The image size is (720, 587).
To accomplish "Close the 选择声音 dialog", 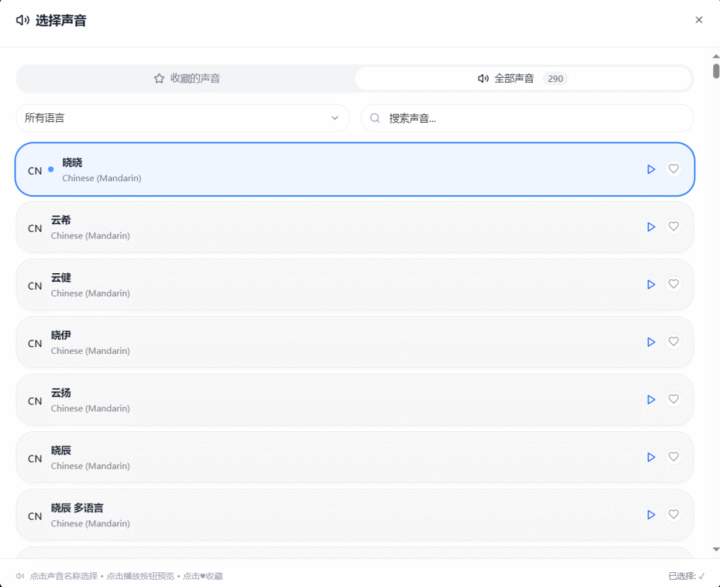I will [699, 20].
